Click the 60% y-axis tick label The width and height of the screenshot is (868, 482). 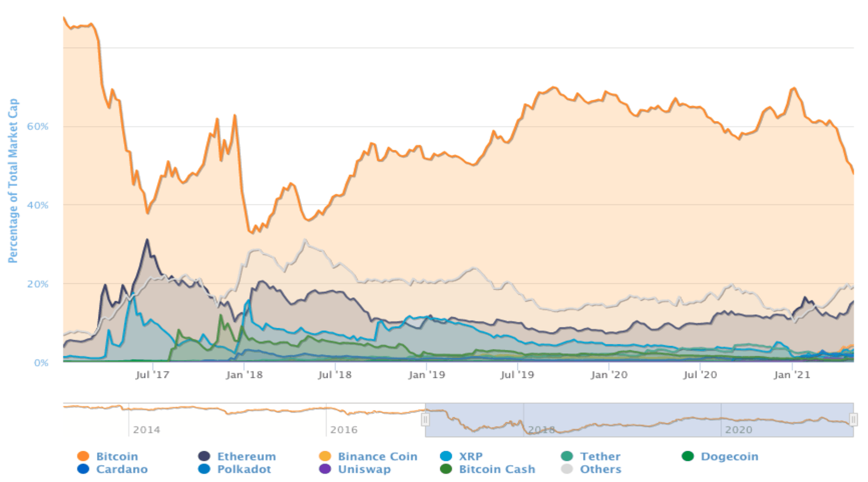click(38, 126)
